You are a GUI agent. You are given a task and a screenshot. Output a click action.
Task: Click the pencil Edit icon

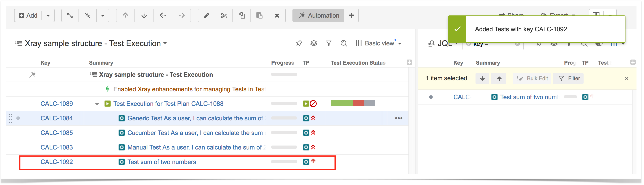click(x=206, y=15)
